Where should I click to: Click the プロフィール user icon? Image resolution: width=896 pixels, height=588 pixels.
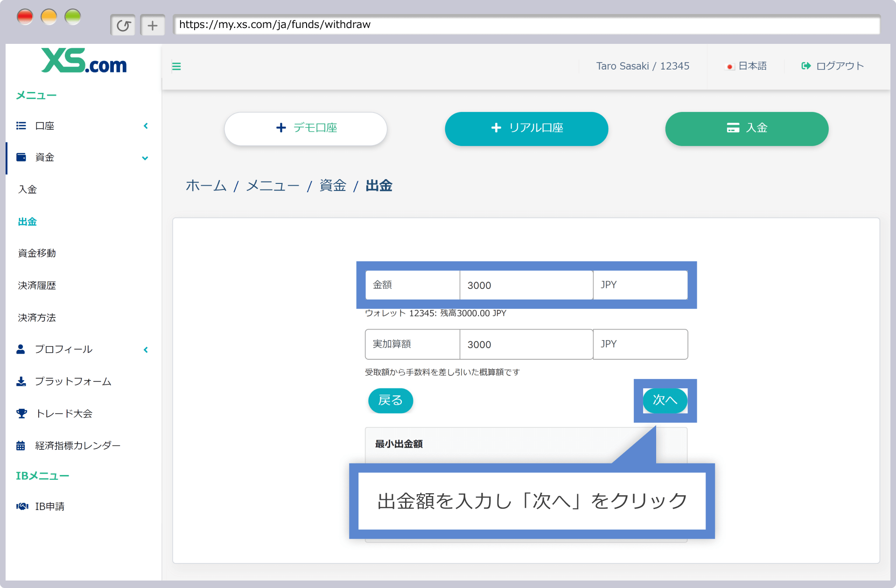point(21,349)
